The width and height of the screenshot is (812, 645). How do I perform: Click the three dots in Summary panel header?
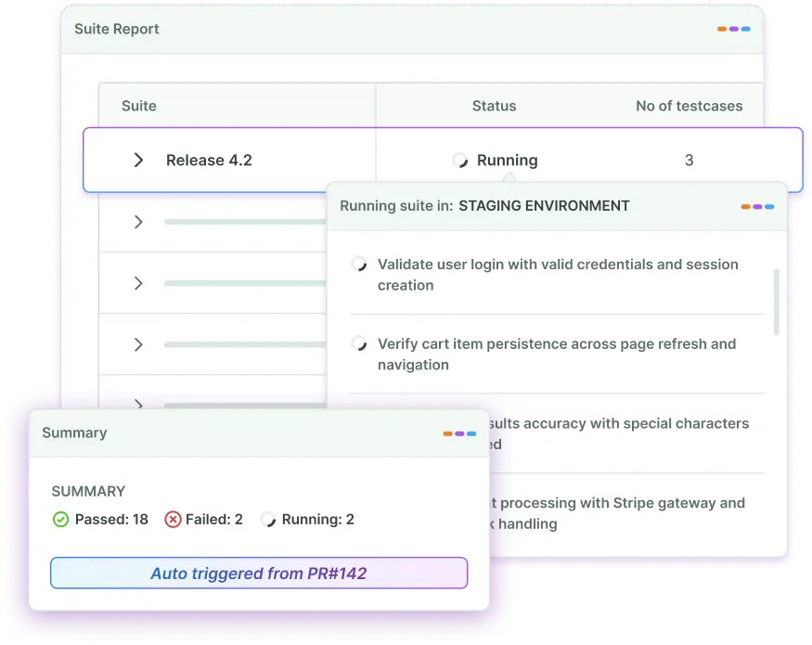click(x=459, y=433)
